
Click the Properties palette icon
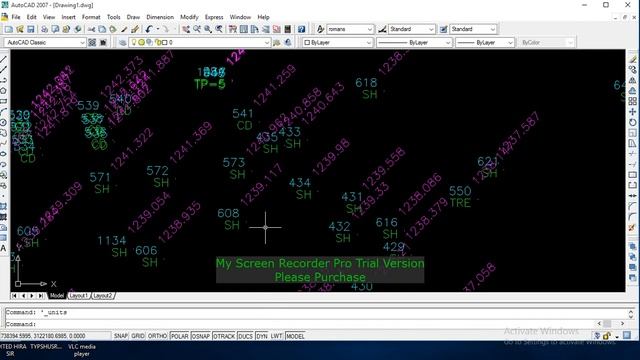click(233, 29)
